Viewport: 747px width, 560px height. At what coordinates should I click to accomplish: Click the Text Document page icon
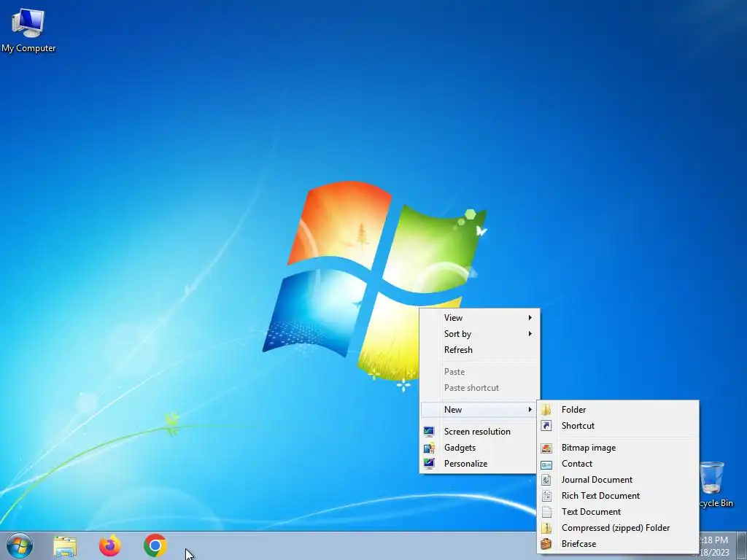pos(546,512)
